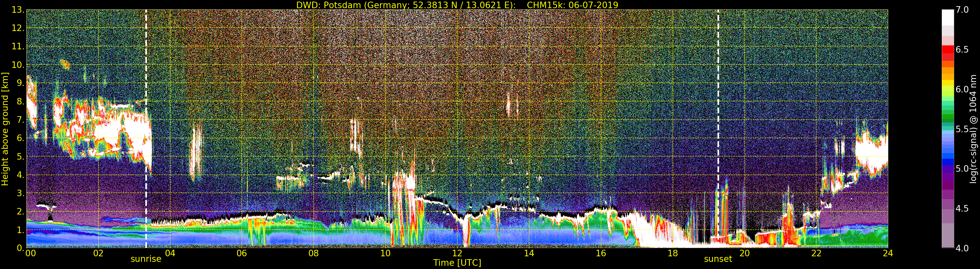
Task: Click the height axis tick "12."
Action: click(18, 28)
